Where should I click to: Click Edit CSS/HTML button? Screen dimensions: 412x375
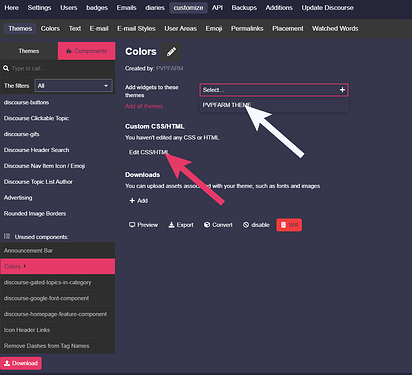[149, 152]
